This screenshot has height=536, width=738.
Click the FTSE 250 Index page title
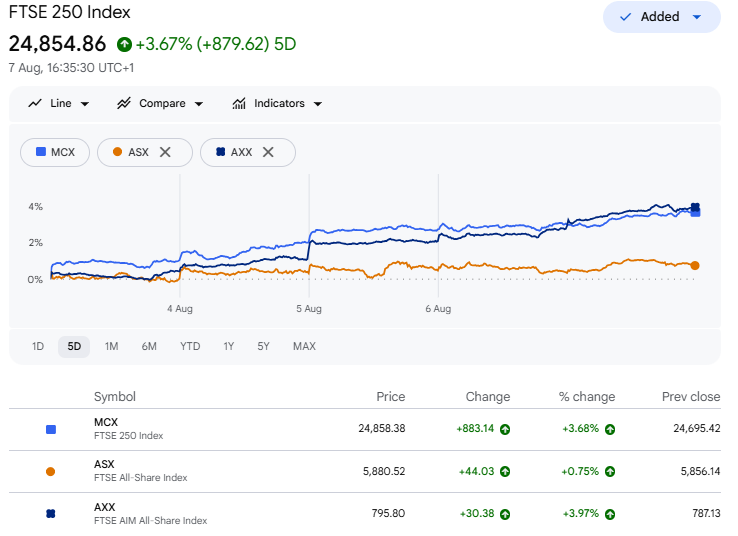[x=70, y=12]
